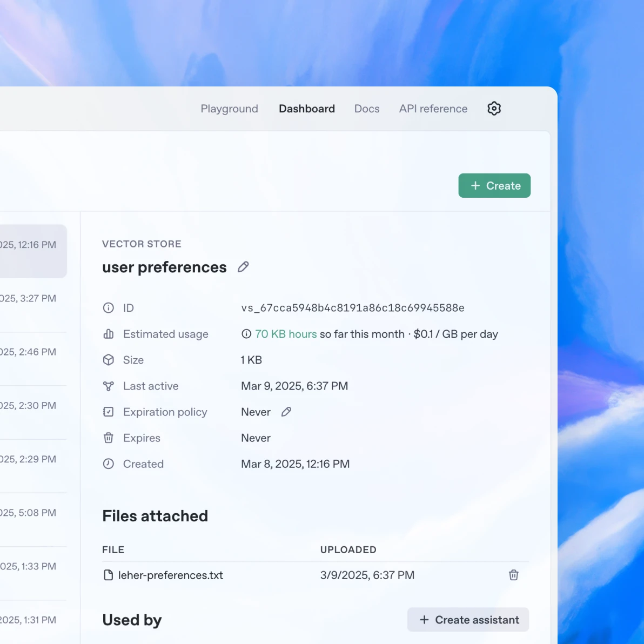Click the Expiration policy calendar icon
Screen dimensions: 644x644
pos(109,412)
